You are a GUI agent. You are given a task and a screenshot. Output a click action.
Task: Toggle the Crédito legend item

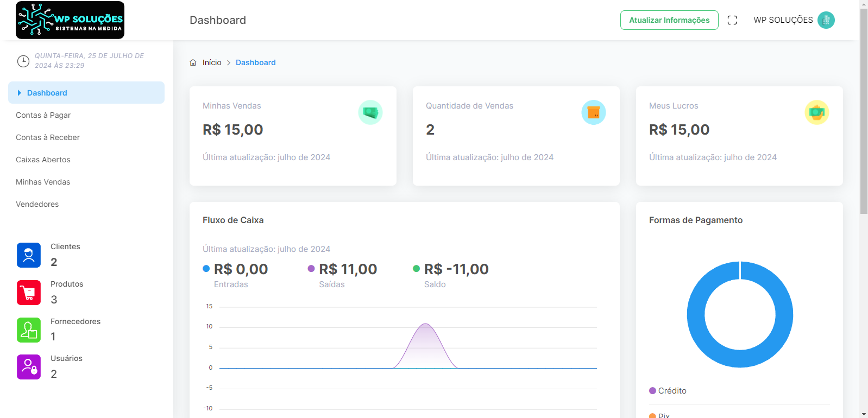tap(668, 391)
